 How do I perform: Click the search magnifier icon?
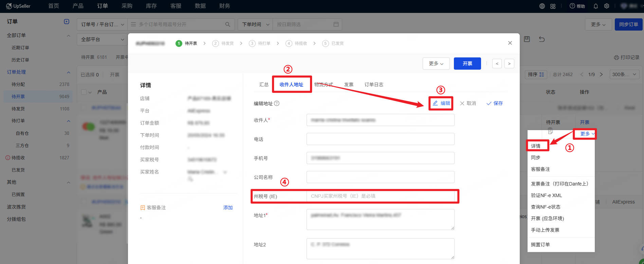(x=228, y=24)
